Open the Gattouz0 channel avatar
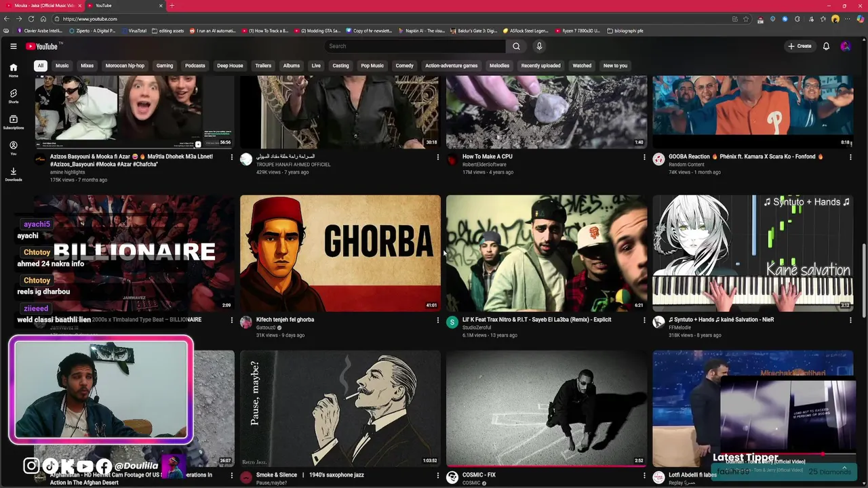Viewport: 868px width, 488px height. (x=246, y=323)
